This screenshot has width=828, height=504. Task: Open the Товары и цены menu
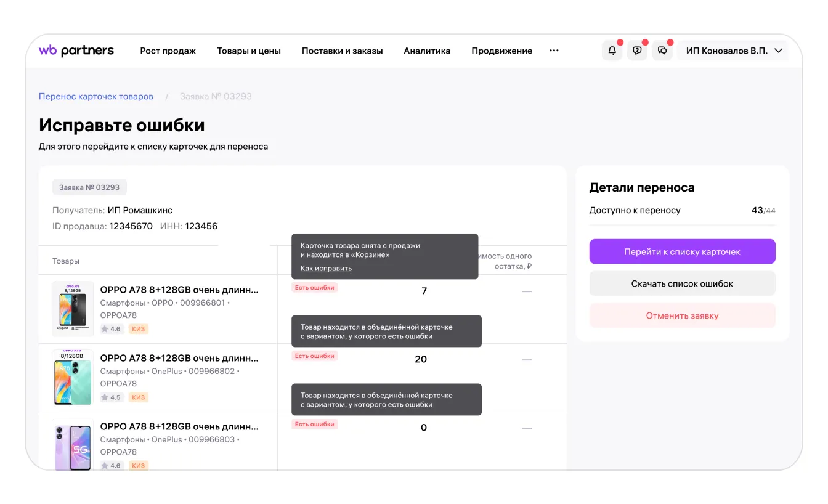[249, 51]
